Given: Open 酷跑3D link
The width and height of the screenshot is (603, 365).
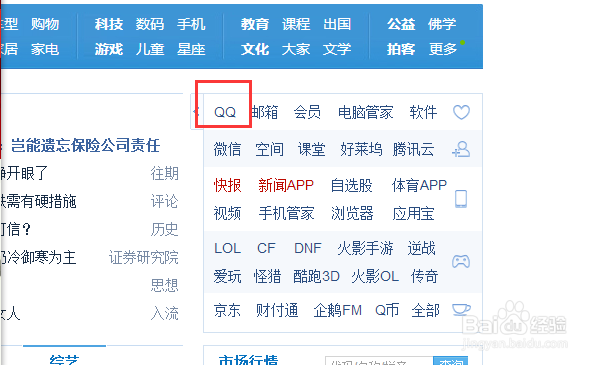Looking at the screenshot, I should pyautogui.click(x=316, y=276).
